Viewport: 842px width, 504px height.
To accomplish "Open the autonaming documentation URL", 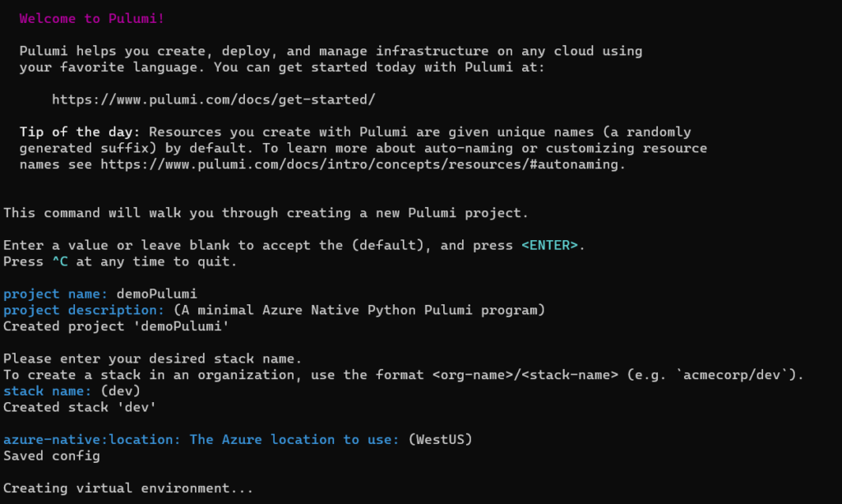I will tap(359, 164).
